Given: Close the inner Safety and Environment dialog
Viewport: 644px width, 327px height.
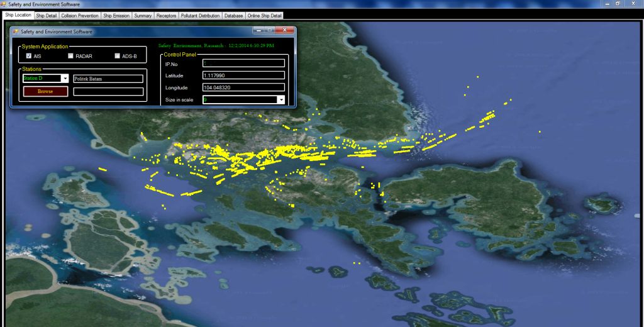Looking at the screenshot, I should click(x=286, y=30).
